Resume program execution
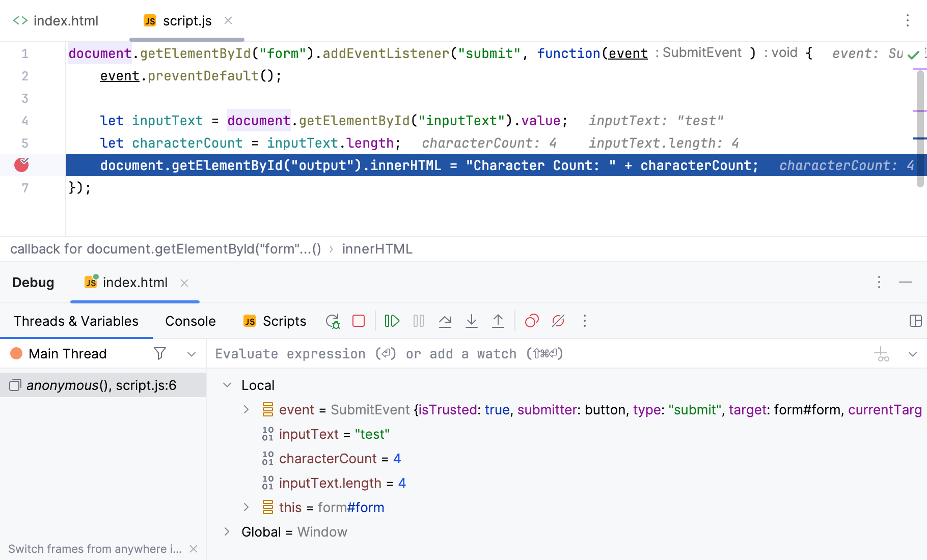 point(392,321)
